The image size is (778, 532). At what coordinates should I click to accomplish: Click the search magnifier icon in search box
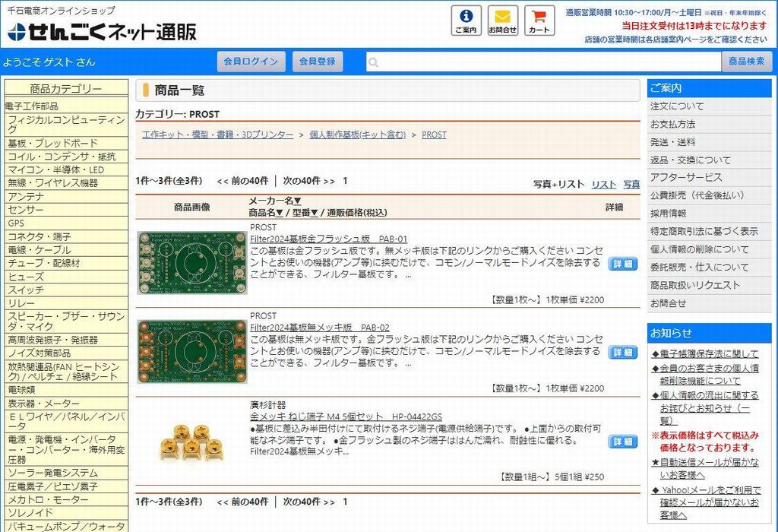pos(373,62)
